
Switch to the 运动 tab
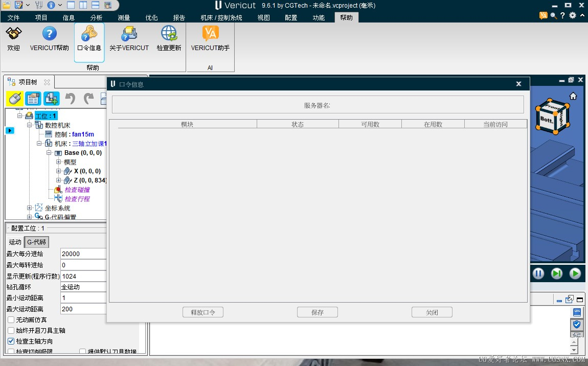pos(15,242)
